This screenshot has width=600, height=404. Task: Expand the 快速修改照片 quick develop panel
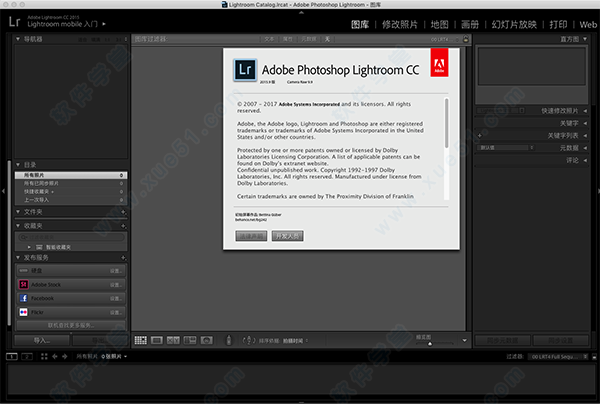(585, 111)
